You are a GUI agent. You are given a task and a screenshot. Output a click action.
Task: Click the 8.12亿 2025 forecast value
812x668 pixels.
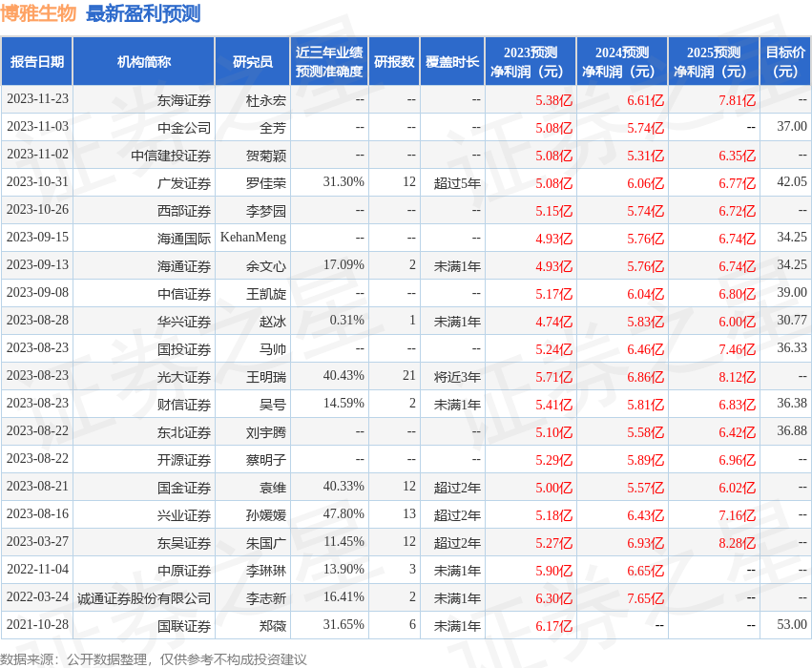point(737,377)
